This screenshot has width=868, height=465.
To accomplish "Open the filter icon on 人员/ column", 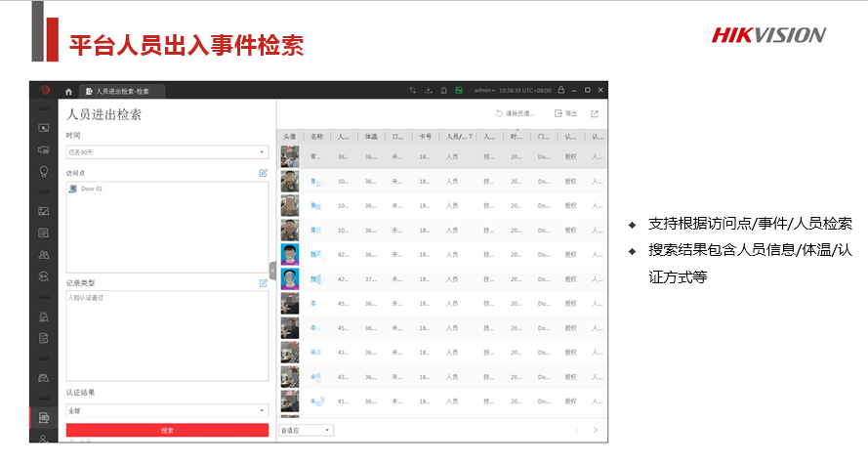I will tap(471, 136).
